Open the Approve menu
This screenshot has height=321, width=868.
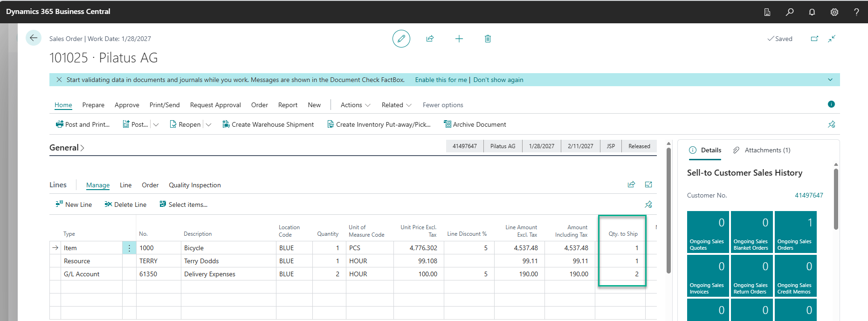click(x=127, y=105)
